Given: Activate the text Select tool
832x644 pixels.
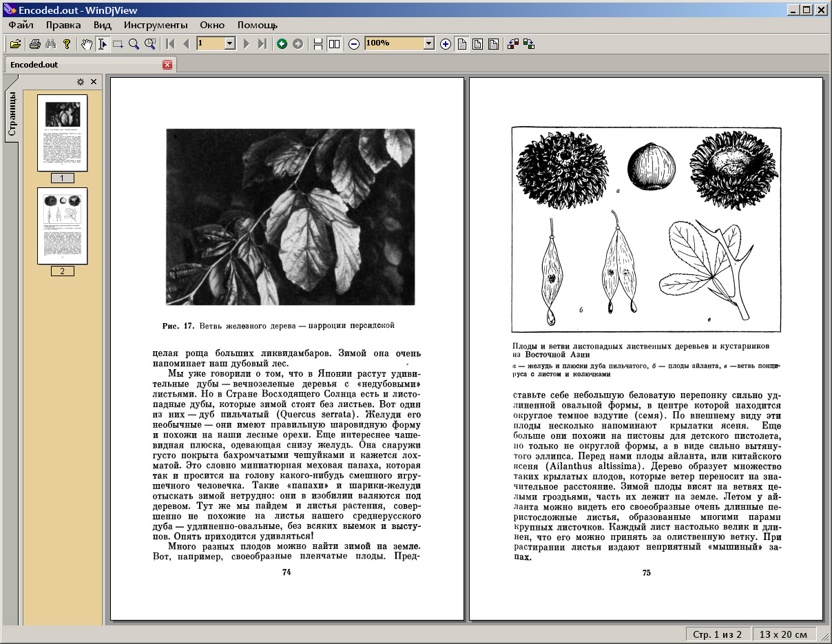Looking at the screenshot, I should 102,44.
